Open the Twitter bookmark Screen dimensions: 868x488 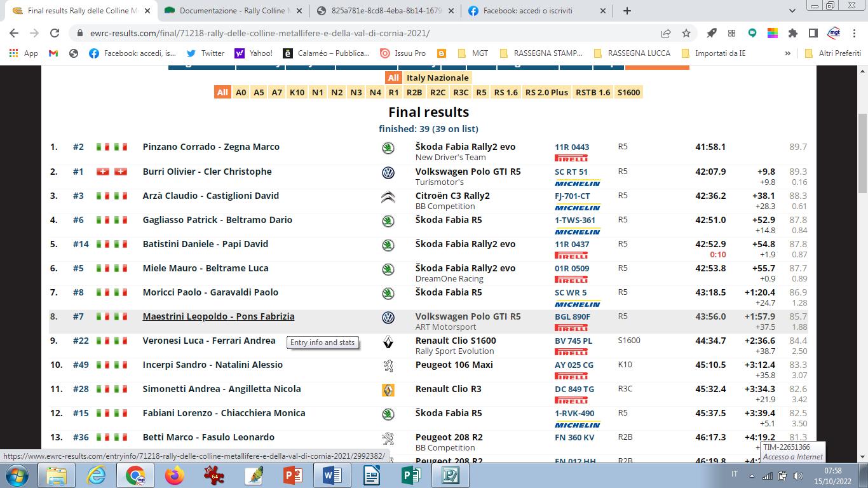205,53
